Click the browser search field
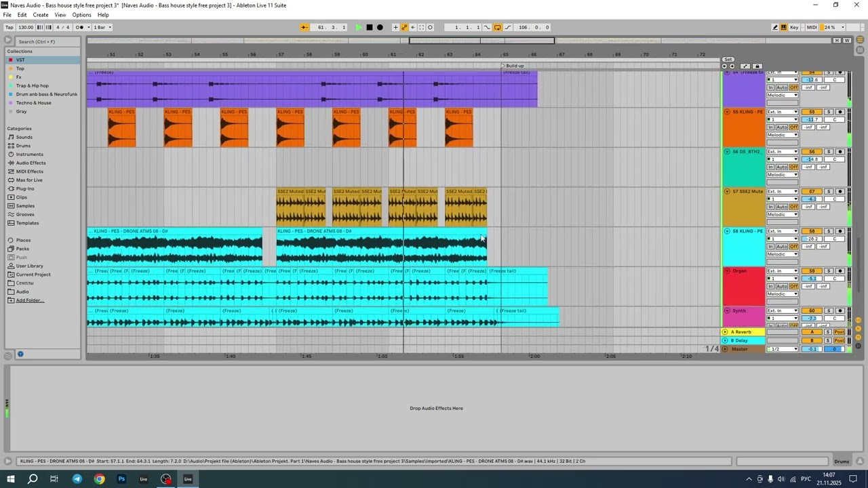868x488 pixels. click(x=47, y=41)
